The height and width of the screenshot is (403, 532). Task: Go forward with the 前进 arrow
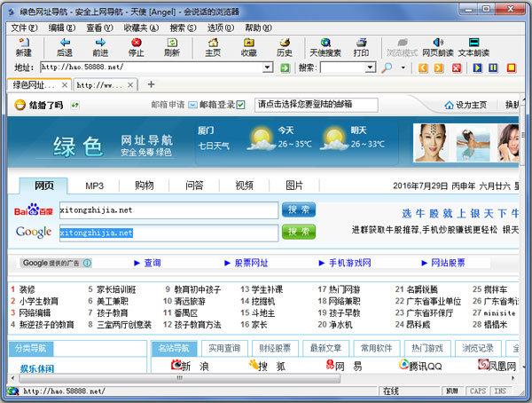(x=100, y=47)
